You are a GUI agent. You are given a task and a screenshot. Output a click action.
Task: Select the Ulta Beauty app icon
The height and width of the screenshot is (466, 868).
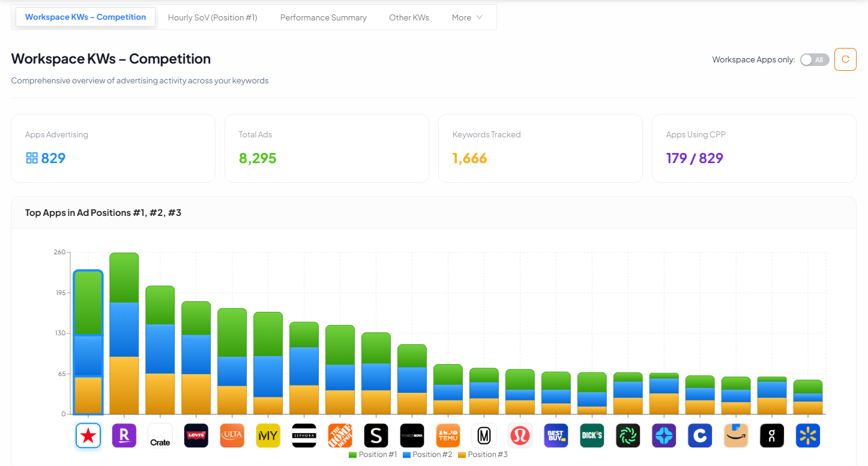tap(232, 436)
